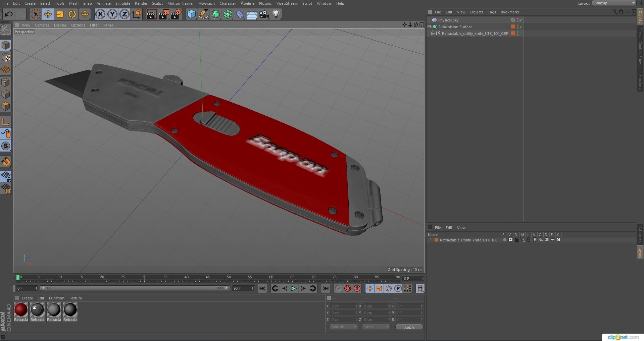The height and width of the screenshot is (341, 644).
Task: Go to end of animation
Action: click(x=325, y=288)
